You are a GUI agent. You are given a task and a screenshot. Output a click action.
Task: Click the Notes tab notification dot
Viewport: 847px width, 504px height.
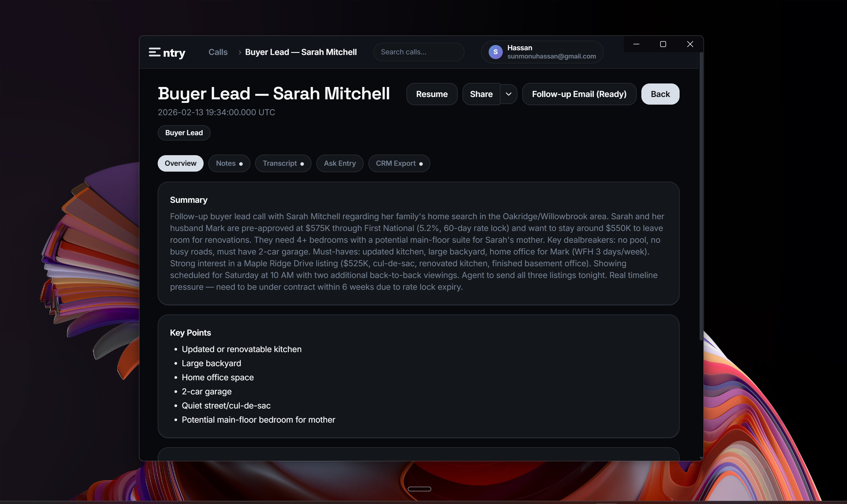tap(241, 163)
